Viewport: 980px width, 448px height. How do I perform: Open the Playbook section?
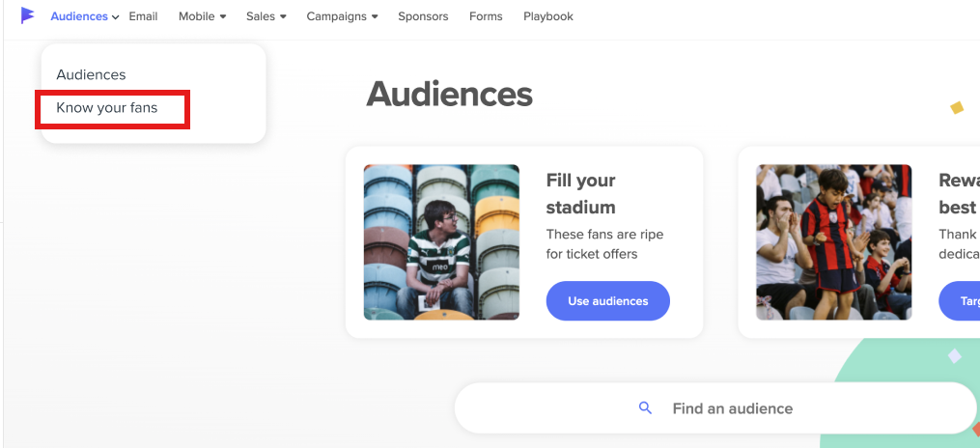pyautogui.click(x=547, y=16)
